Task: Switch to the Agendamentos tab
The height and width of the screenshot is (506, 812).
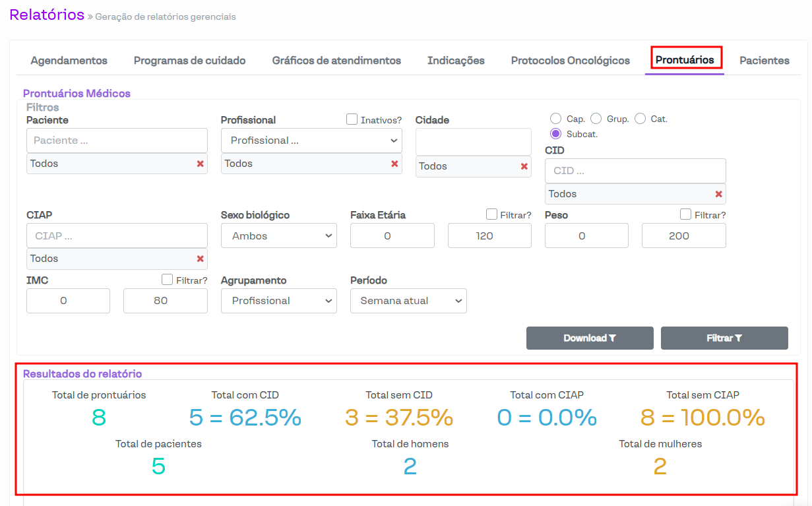Action: pyautogui.click(x=69, y=61)
